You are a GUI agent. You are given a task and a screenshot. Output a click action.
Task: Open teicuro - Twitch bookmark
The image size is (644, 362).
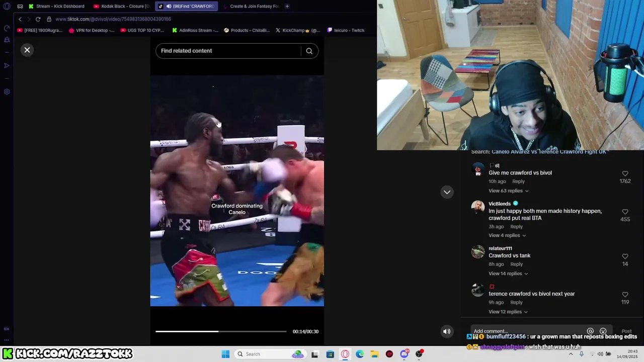(346, 30)
